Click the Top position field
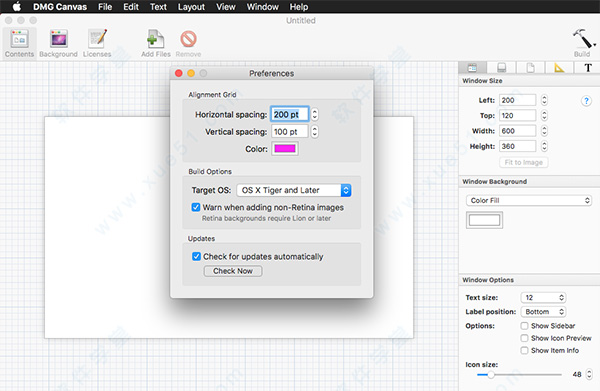The width and height of the screenshot is (600, 391). (517, 116)
